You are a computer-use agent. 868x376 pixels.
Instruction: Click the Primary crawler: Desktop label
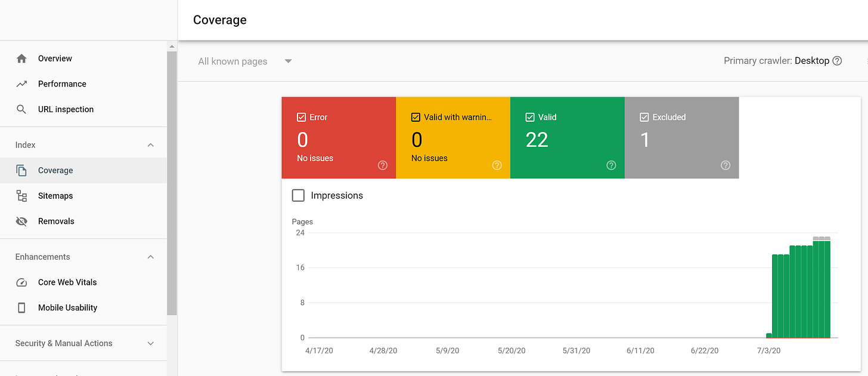tap(776, 61)
